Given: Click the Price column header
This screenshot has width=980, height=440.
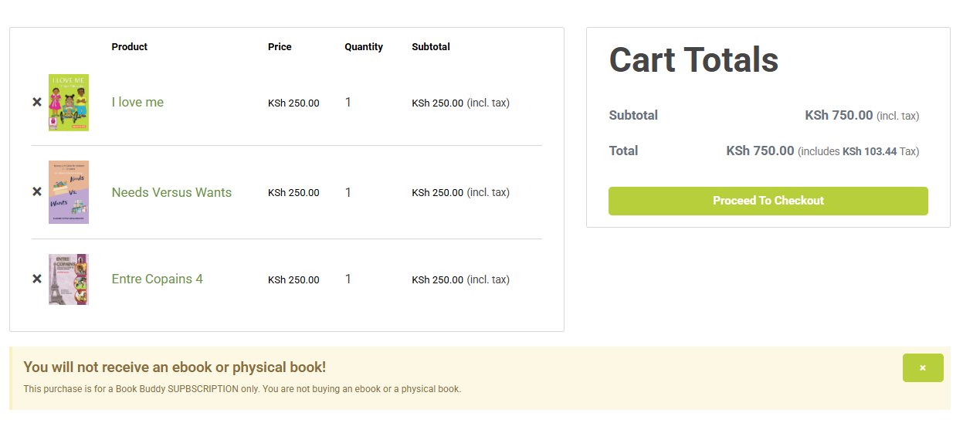Looking at the screenshot, I should [280, 47].
